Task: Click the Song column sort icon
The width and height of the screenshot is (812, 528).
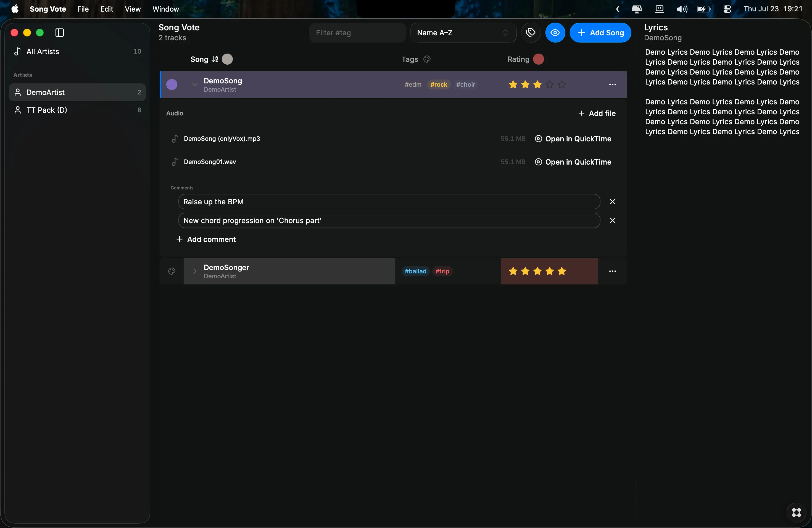Action: click(215, 59)
